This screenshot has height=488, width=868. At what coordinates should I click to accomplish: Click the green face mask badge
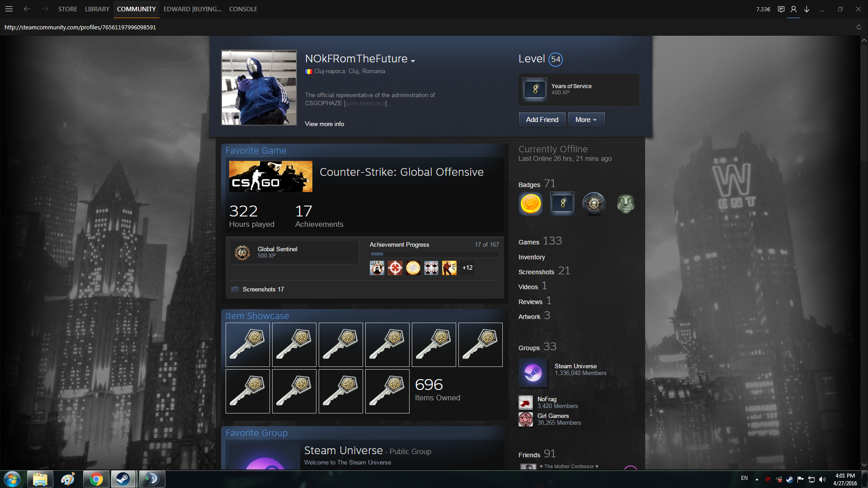click(625, 204)
